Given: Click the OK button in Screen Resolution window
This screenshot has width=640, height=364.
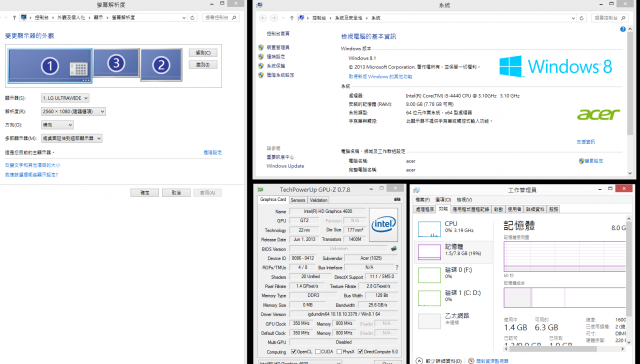Looking at the screenshot, I should (144, 193).
